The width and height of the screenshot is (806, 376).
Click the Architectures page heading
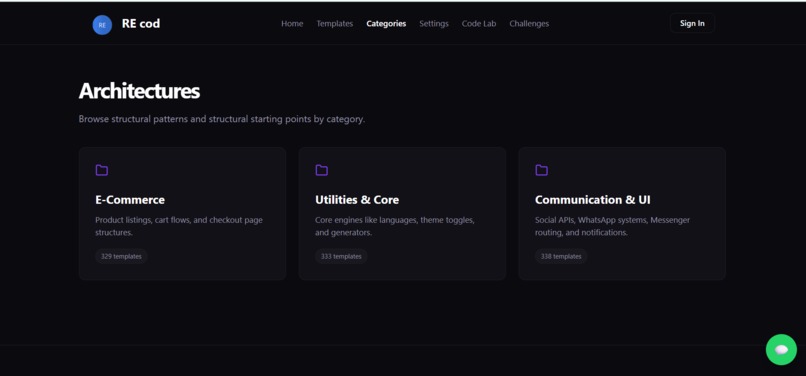click(x=139, y=91)
